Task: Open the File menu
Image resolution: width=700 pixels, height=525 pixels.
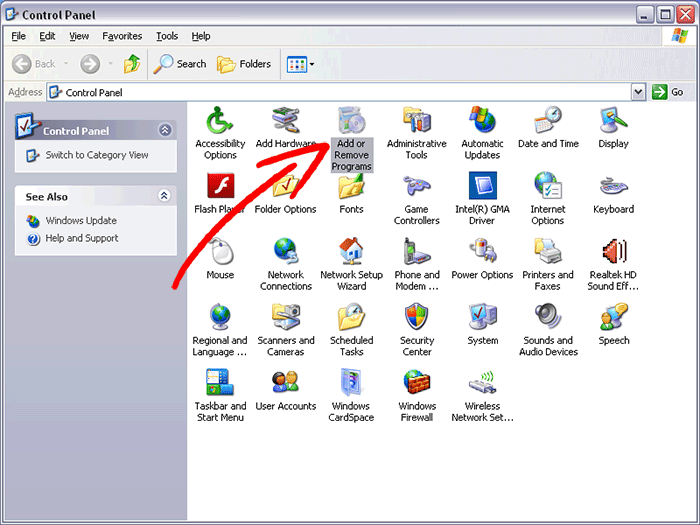Action: 18,36
